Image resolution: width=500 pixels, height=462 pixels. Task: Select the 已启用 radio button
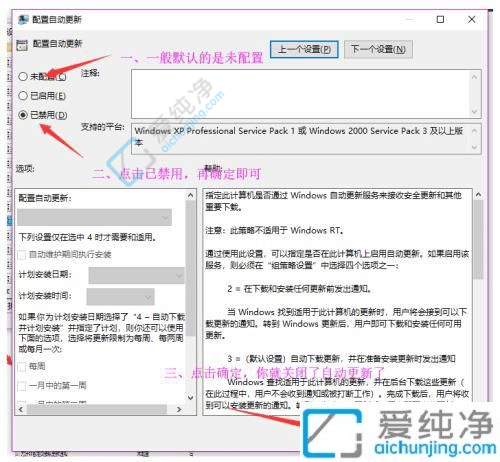tap(23, 96)
